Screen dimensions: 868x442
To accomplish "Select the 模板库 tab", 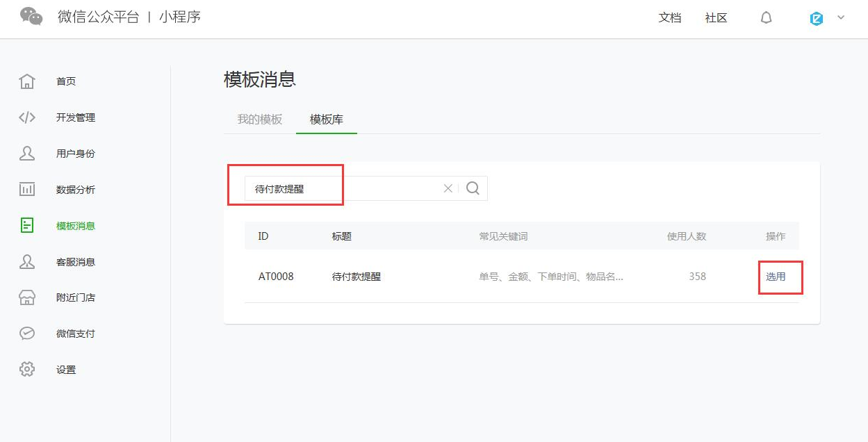I will pos(327,120).
